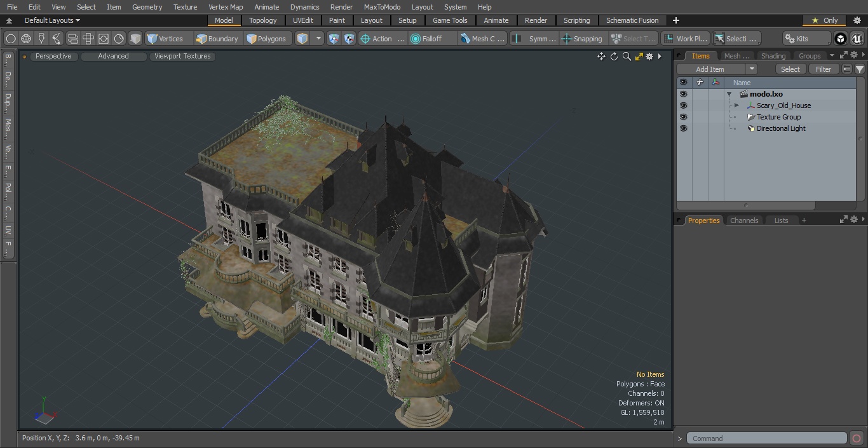
Task: Open the Add Item dropdown arrow
Action: coord(752,69)
